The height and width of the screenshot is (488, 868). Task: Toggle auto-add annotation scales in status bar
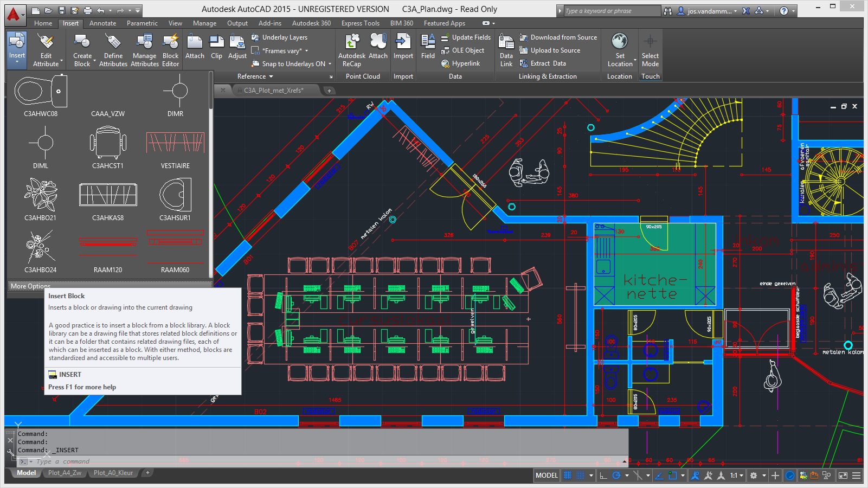708,476
